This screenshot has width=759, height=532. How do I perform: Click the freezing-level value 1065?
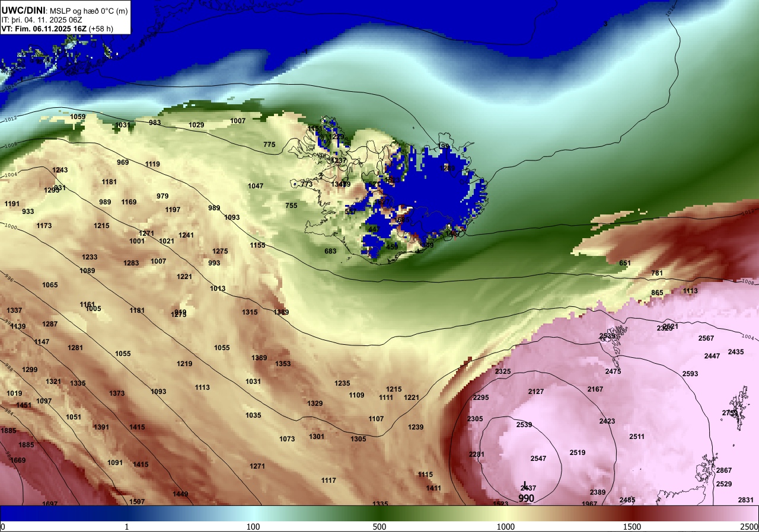50,285
